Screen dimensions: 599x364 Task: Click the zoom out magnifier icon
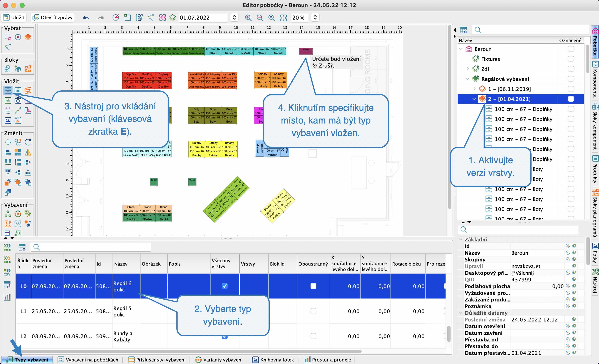260,18
